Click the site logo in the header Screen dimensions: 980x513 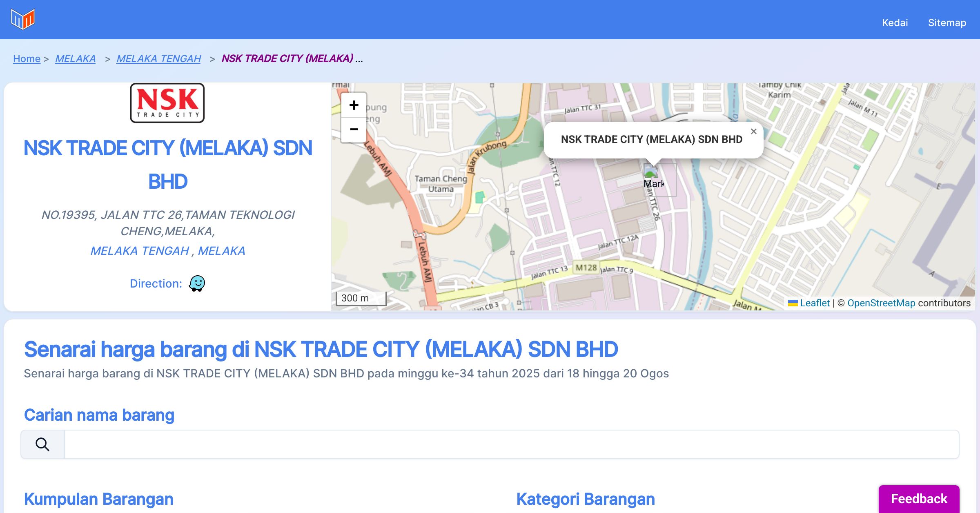tap(23, 19)
